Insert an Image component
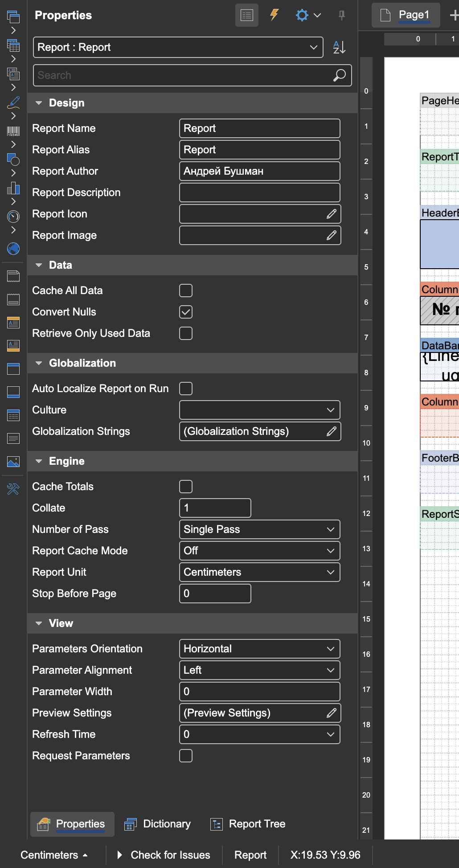The image size is (459, 868). pyautogui.click(x=13, y=462)
